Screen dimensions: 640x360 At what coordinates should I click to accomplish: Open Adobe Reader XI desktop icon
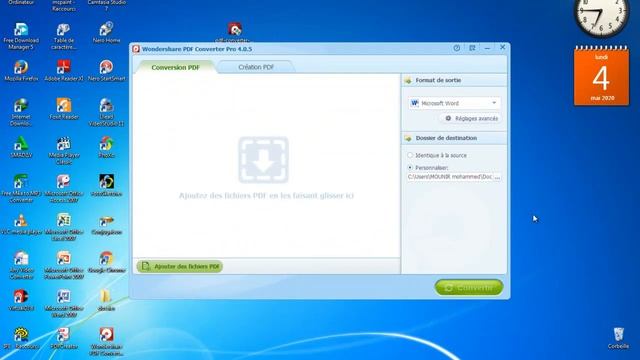coord(64,70)
